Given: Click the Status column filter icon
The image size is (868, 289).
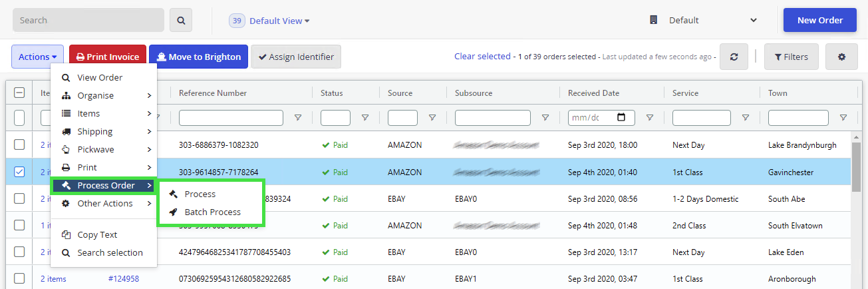Looking at the screenshot, I should pyautogui.click(x=365, y=118).
